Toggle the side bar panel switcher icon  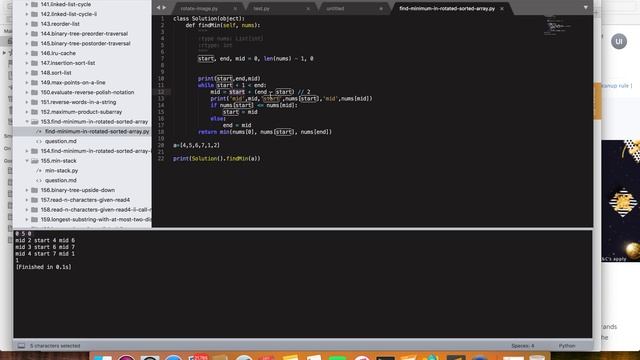(x=21, y=346)
